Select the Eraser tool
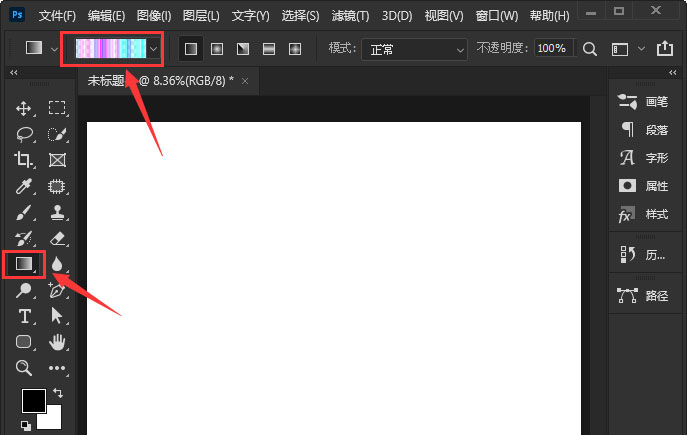 57,239
